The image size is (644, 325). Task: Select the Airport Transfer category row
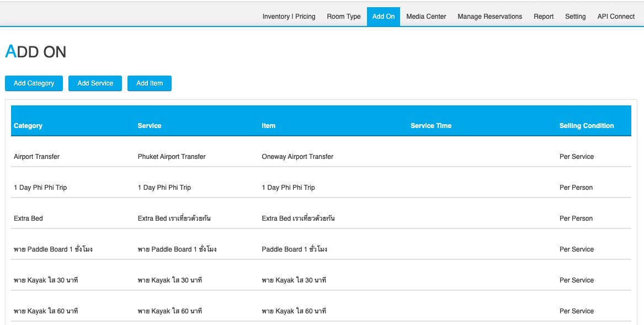[36, 157]
